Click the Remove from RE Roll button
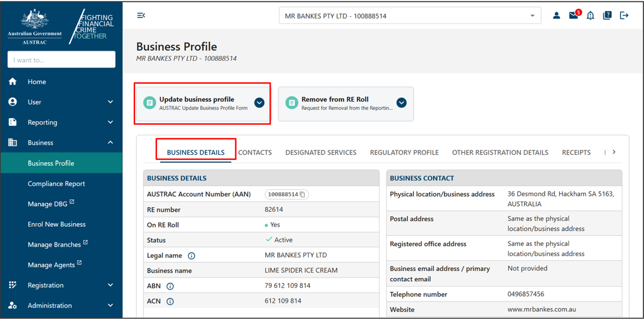 coord(346,104)
